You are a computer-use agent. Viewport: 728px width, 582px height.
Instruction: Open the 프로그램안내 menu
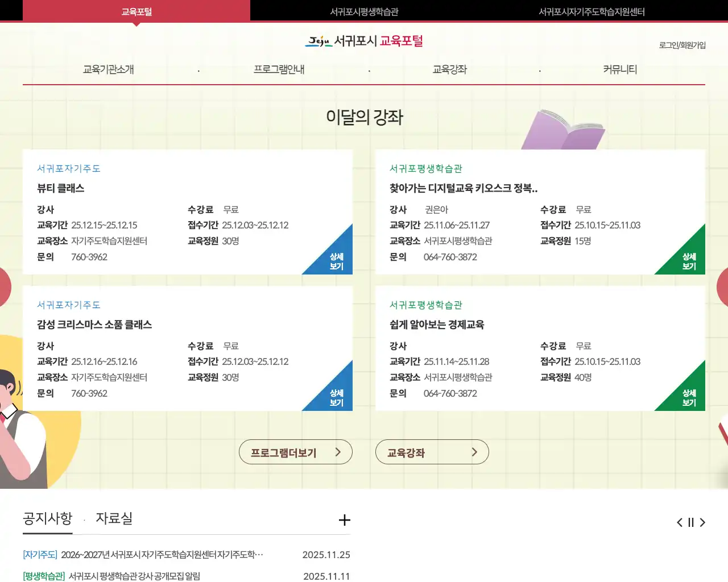pyautogui.click(x=279, y=69)
